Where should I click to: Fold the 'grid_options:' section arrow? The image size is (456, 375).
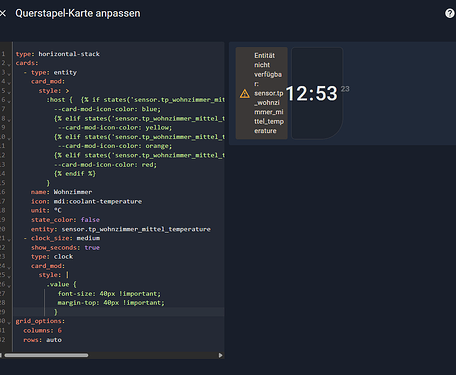9,322
